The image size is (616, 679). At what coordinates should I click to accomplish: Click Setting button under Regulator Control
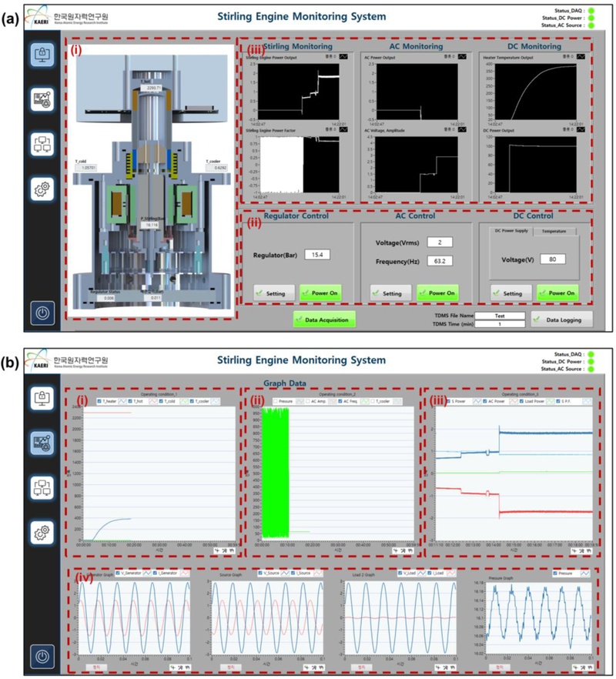pos(274,293)
